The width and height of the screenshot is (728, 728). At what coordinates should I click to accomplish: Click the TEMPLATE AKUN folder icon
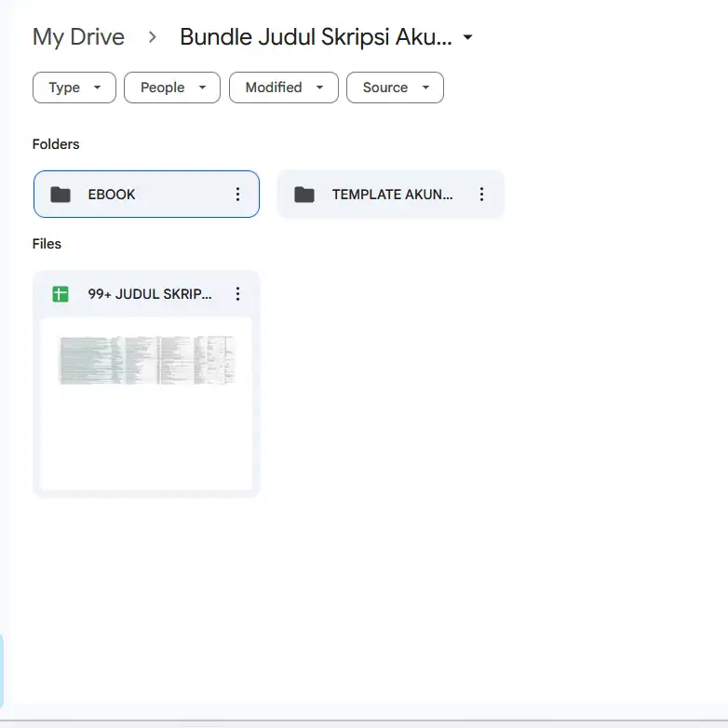(304, 195)
